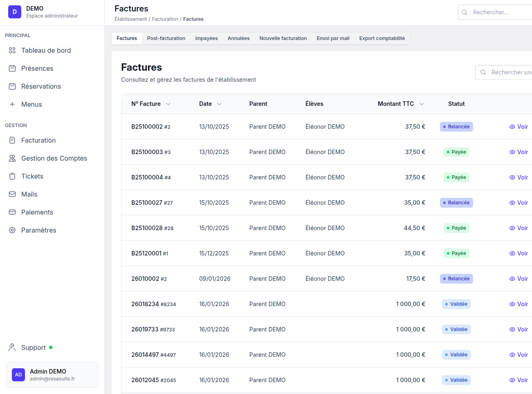Click the Paramètres gear icon
The height and width of the screenshot is (394, 532).
coord(12,230)
